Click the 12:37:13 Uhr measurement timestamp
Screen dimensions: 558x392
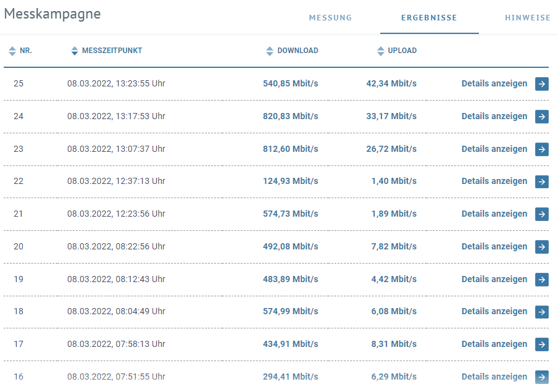pyautogui.click(x=116, y=181)
